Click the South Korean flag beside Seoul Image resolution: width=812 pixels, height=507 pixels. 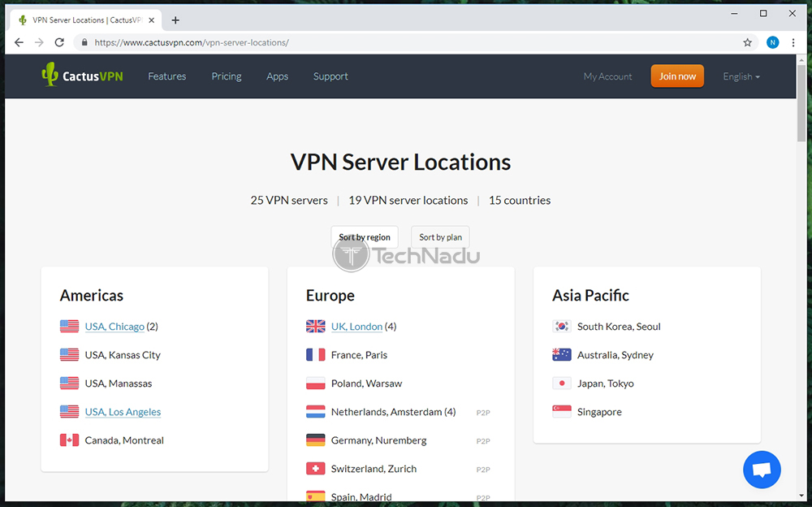(x=562, y=326)
